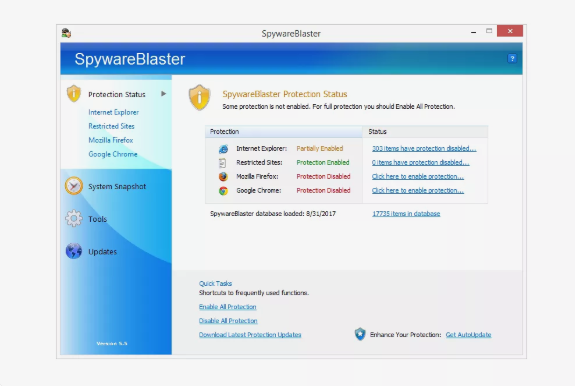Click the Google Chrome icon in protection list
Viewport: 575px width, 390px height.
[x=223, y=191]
